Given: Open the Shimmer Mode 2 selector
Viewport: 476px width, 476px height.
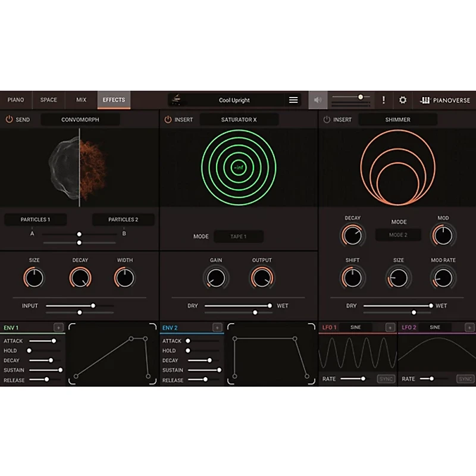Looking at the screenshot, I should [x=398, y=234].
